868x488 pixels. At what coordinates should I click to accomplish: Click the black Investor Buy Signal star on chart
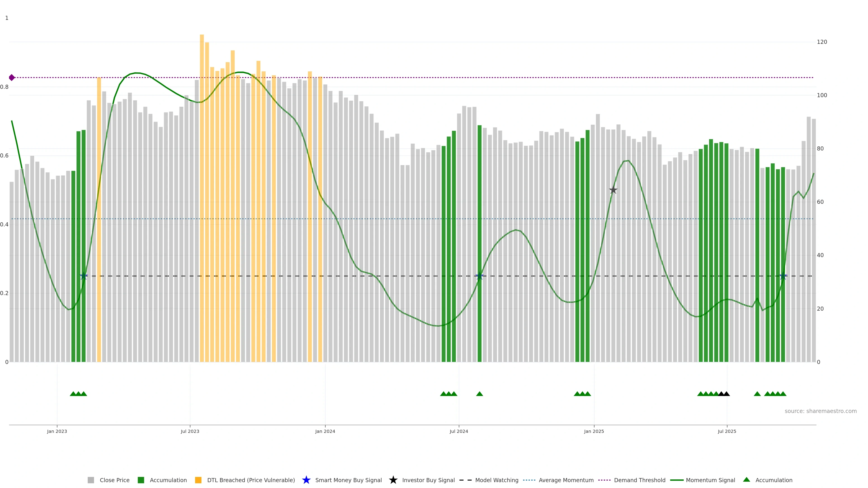(x=613, y=190)
